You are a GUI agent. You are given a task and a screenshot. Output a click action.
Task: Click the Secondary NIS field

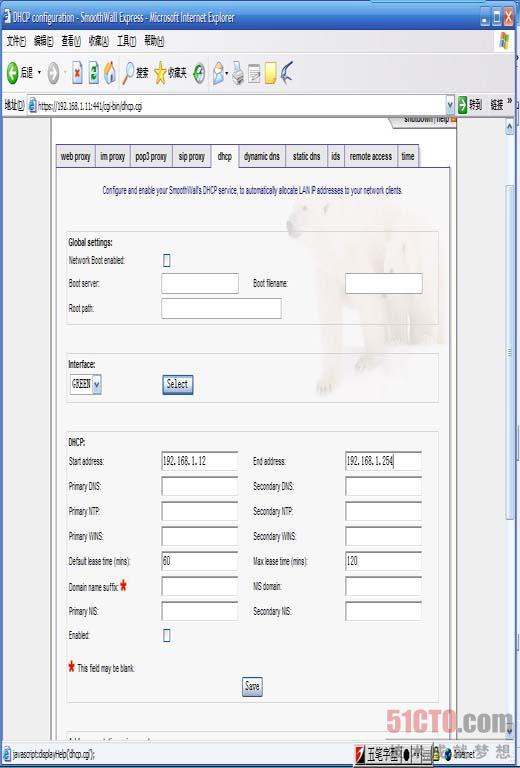pyautogui.click(x=383, y=611)
